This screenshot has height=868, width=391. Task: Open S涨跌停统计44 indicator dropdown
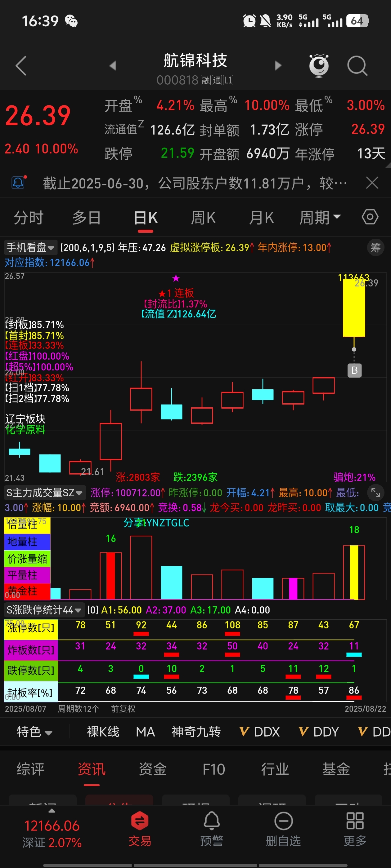[x=44, y=610]
